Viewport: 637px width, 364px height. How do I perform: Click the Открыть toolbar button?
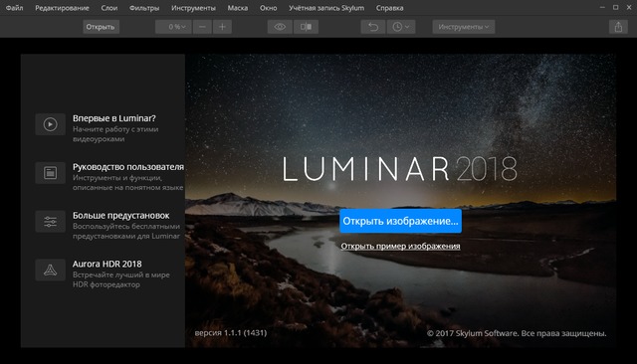[x=101, y=27]
